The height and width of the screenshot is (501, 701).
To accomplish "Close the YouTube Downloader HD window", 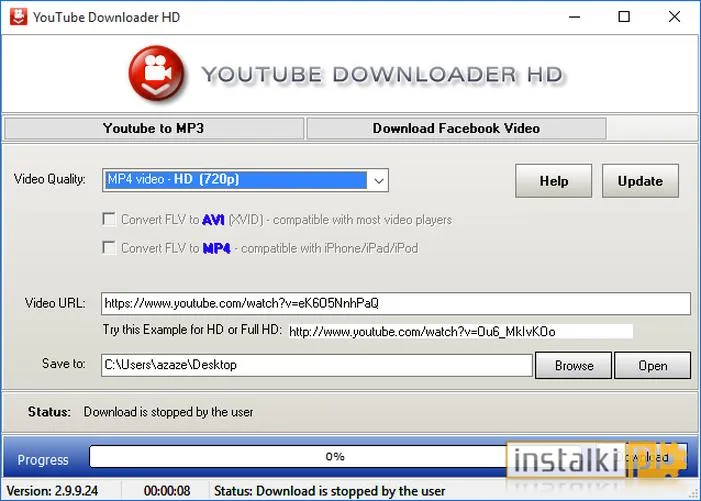I will (x=674, y=17).
